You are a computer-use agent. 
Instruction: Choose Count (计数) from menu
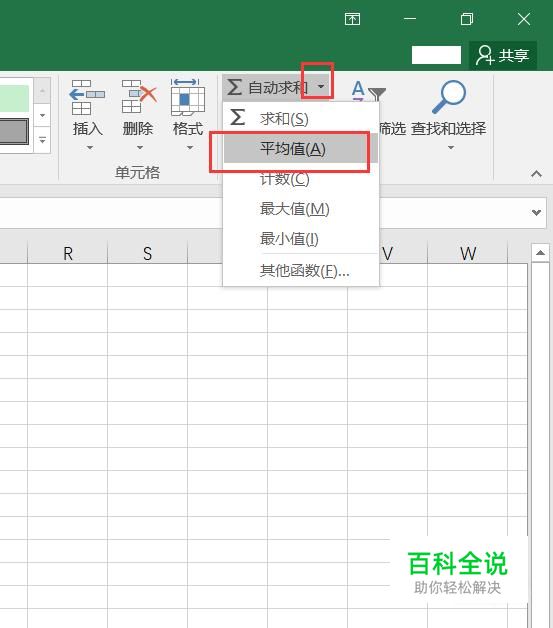(301, 179)
